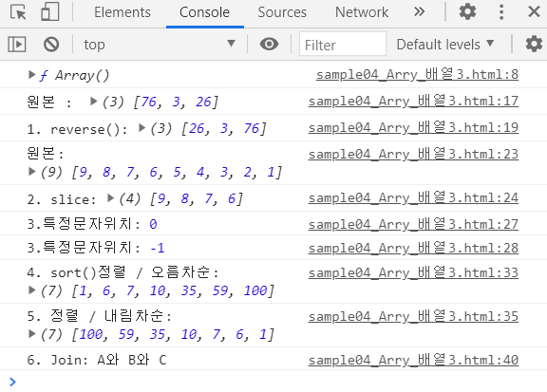Show the console sidebar
The height and width of the screenshot is (392, 547).
coord(17,45)
